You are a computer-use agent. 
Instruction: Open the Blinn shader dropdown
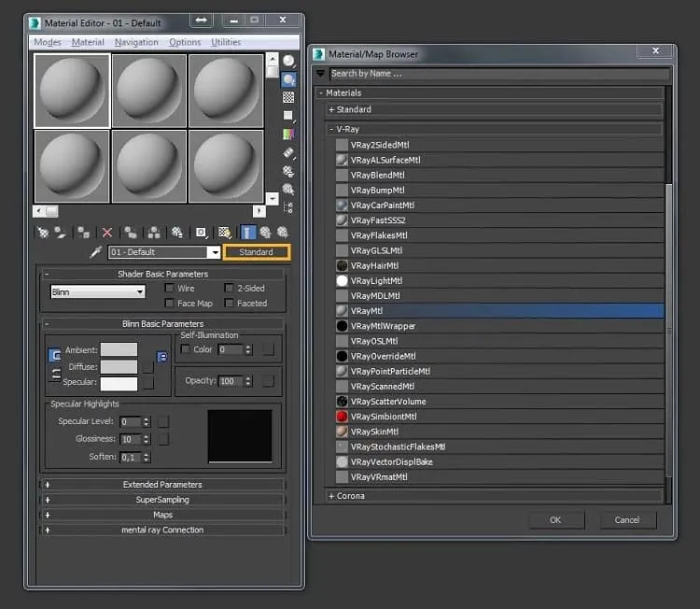click(x=98, y=291)
